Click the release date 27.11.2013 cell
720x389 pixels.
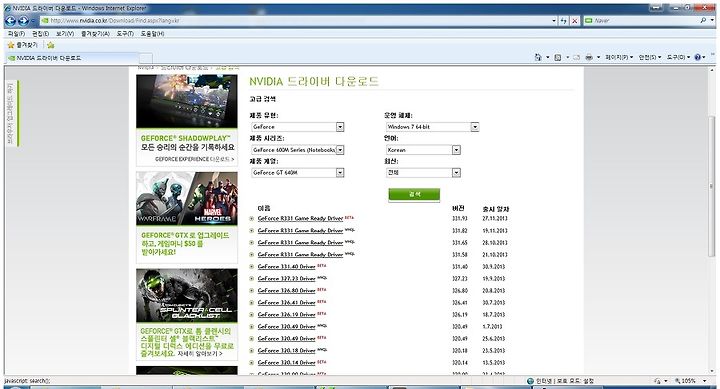click(495, 219)
